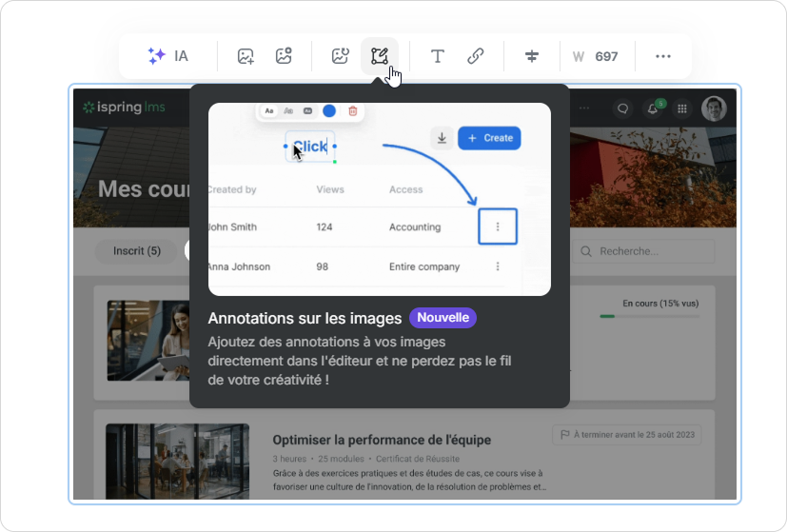
Task: Click the user profile avatar
Action: [x=714, y=108]
